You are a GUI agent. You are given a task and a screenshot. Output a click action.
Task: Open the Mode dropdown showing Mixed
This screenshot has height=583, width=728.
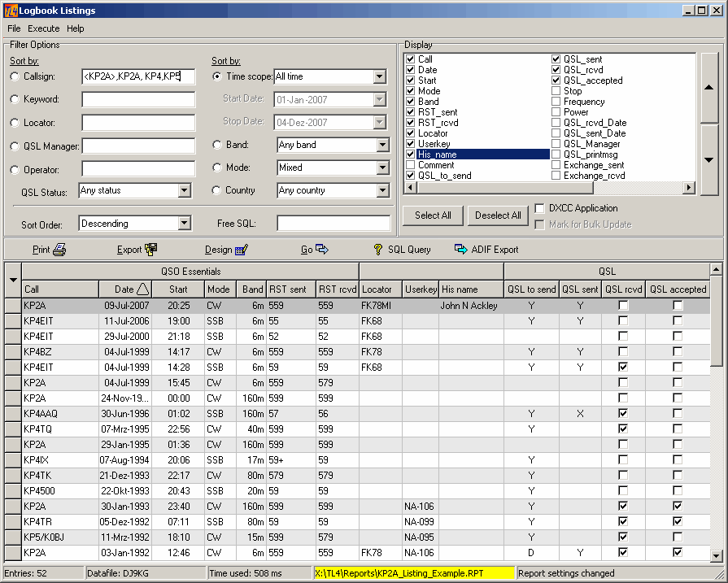[382, 168]
